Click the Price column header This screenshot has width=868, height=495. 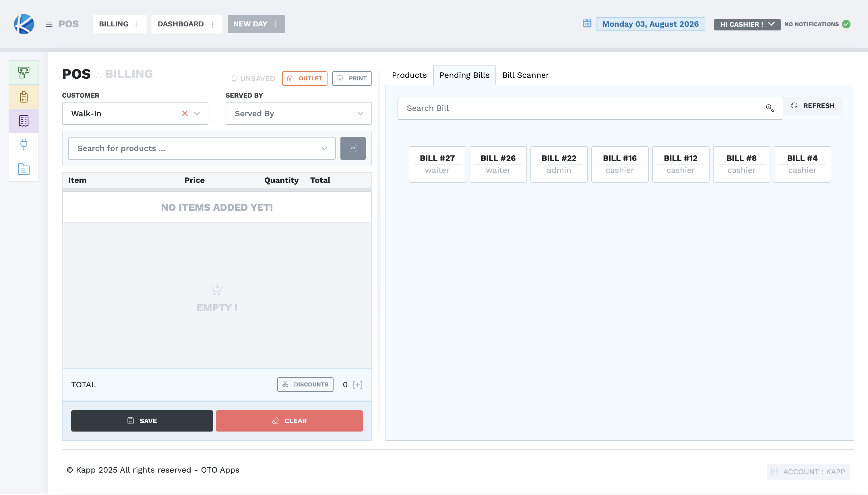[x=194, y=180]
